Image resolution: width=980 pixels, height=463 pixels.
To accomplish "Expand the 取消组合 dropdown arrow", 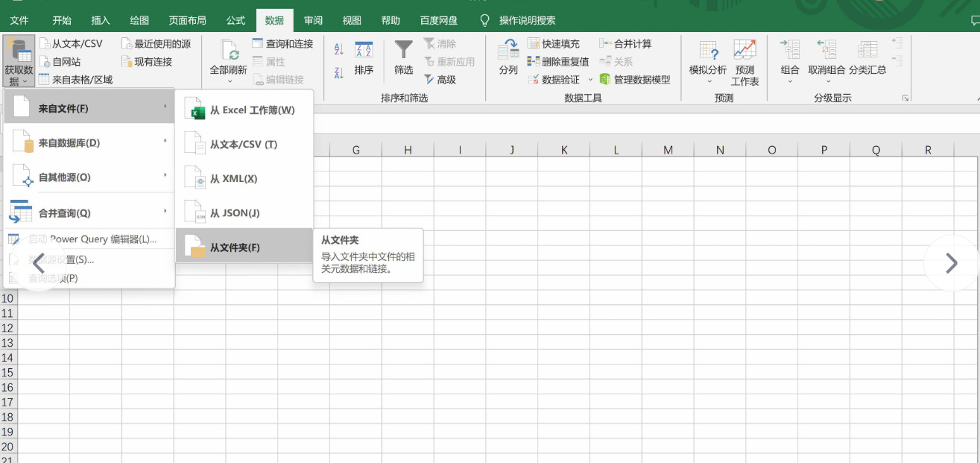I will click(x=826, y=81).
